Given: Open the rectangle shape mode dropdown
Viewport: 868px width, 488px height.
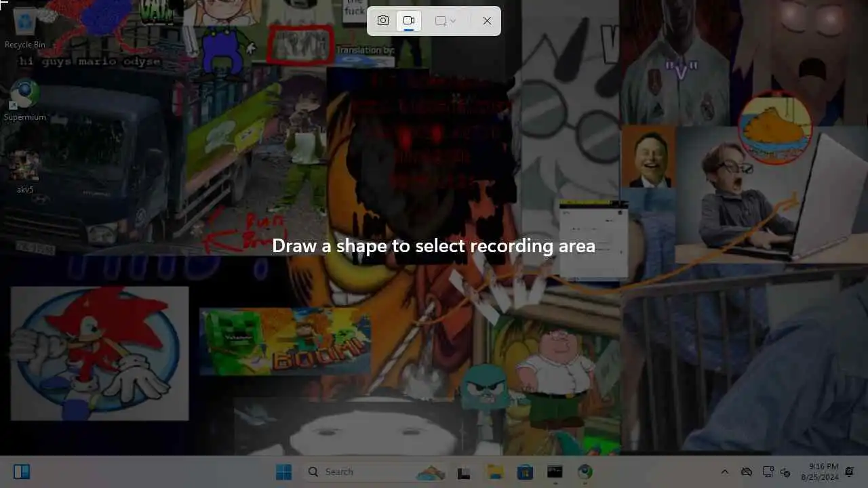Looking at the screenshot, I should click(446, 21).
